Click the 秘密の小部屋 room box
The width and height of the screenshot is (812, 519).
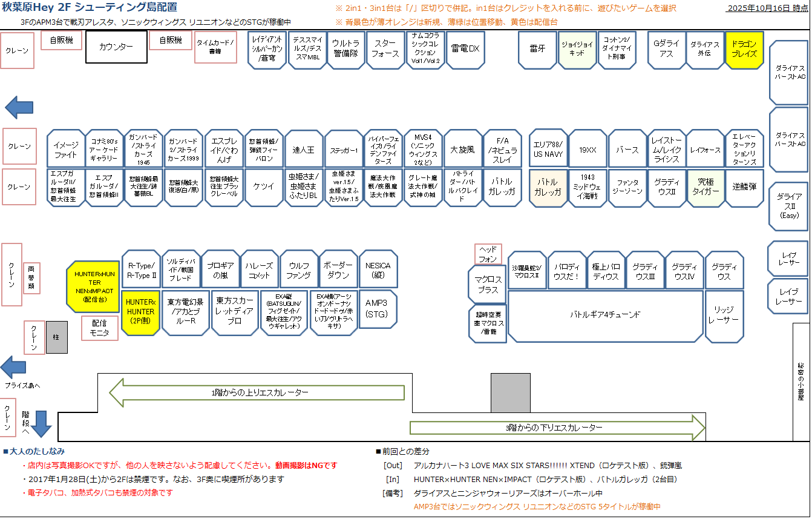coord(801,382)
